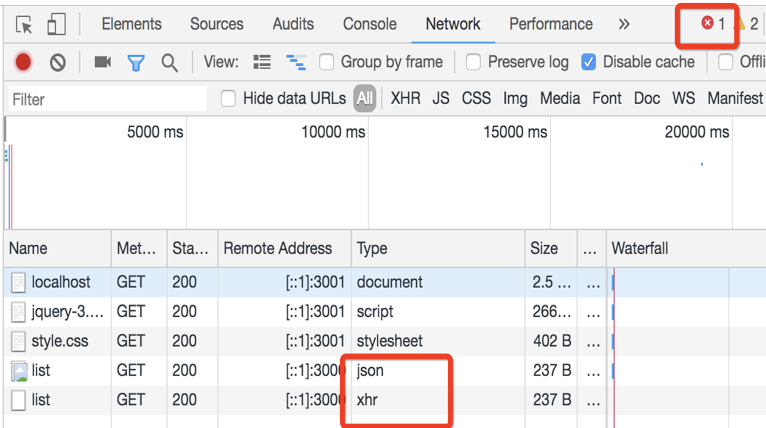
Task: Select the All filter type button
Action: click(x=365, y=98)
